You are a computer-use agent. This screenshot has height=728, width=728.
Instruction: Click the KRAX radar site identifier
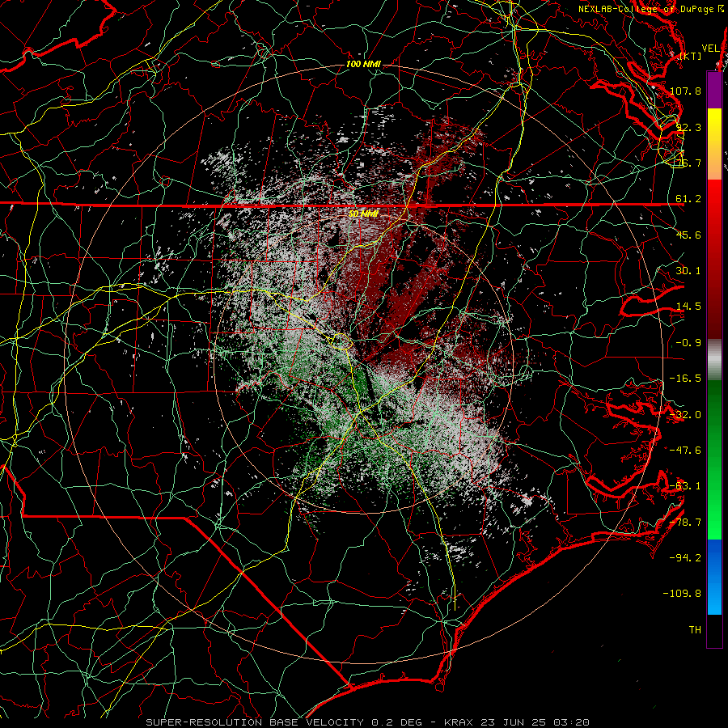click(458, 722)
